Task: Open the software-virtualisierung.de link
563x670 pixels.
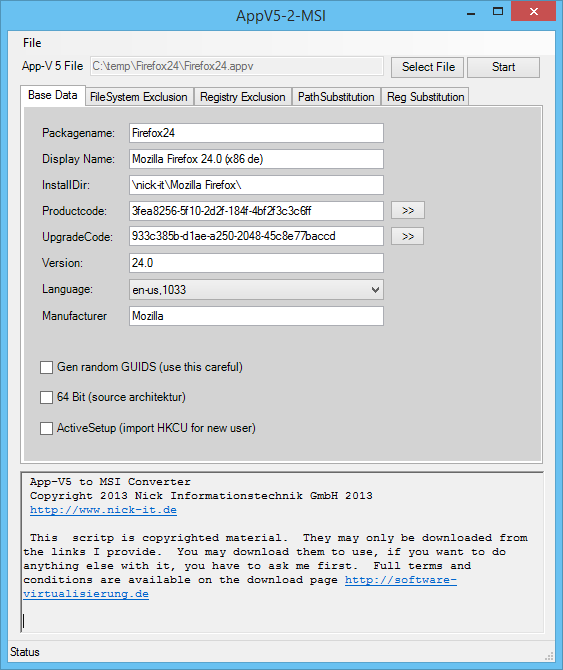Action: point(401,580)
